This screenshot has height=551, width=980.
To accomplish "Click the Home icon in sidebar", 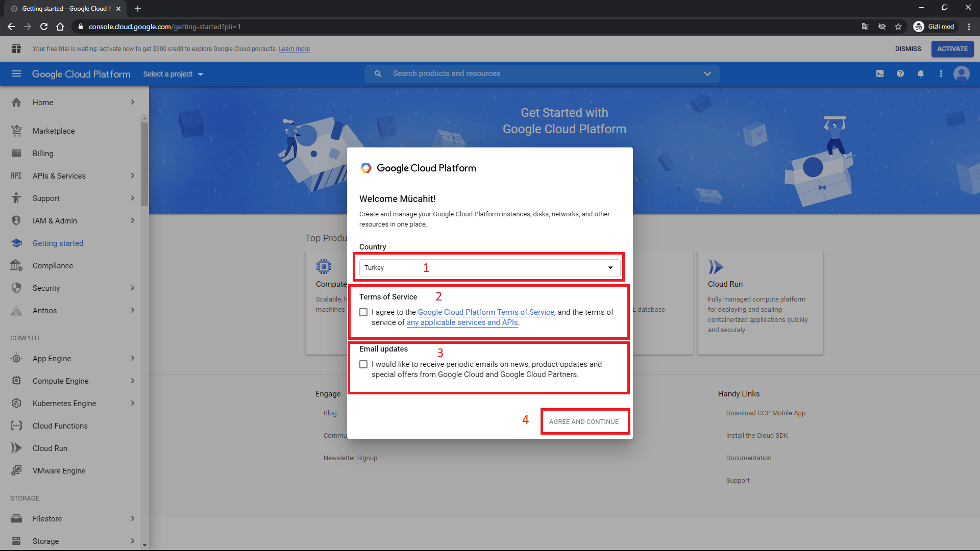I will 16,102.
